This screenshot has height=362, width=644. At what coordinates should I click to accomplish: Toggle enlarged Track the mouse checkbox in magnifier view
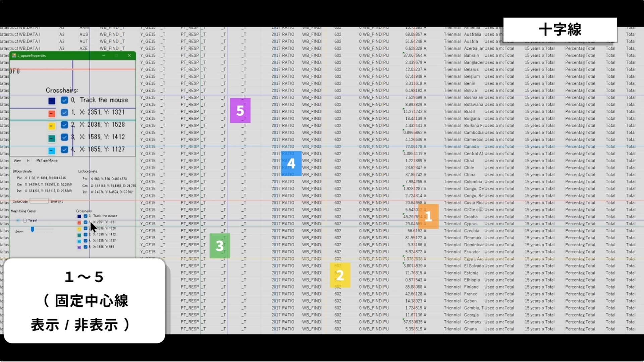[64, 100]
